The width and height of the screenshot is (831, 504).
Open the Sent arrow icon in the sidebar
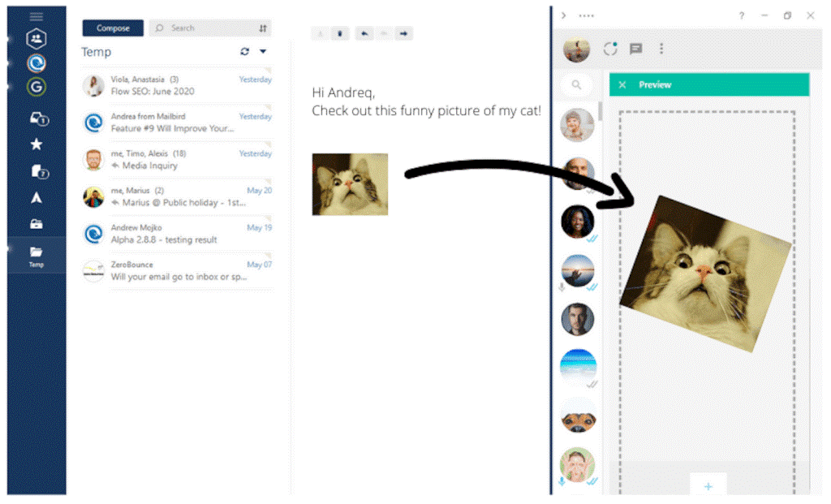[x=36, y=198]
